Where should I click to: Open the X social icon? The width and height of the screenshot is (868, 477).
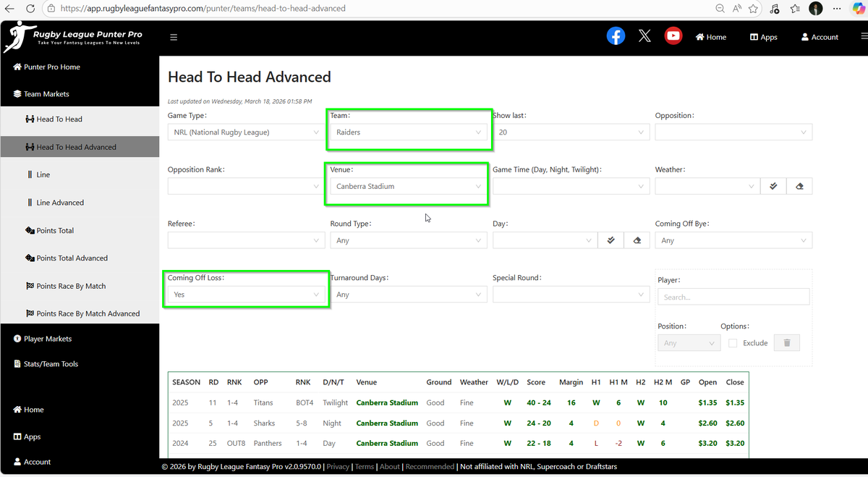coord(644,35)
